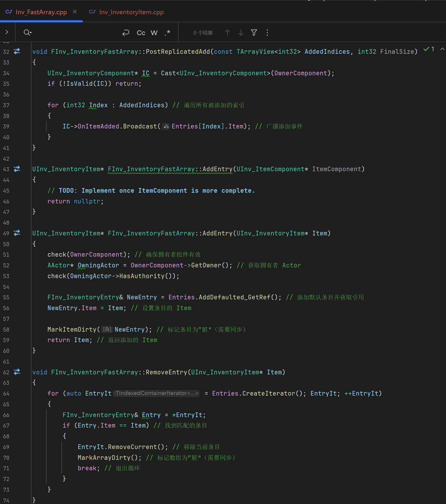The image size is (446, 504).
Task: Click underlined FInv_InventoryFastArray::AddEntry on line 43
Action: tap(170, 169)
